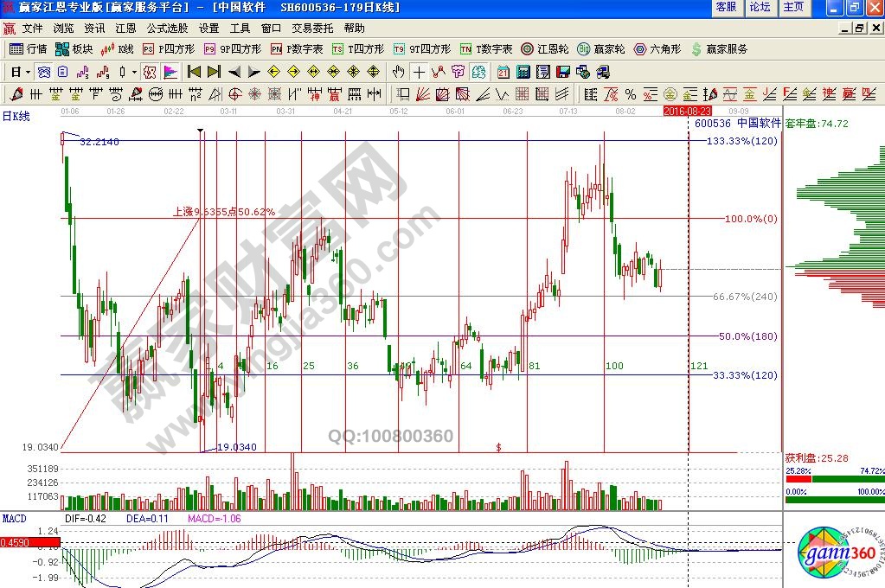885x588 pixels.
Task: Select the percent sign drawing tool
Action: pos(631,93)
